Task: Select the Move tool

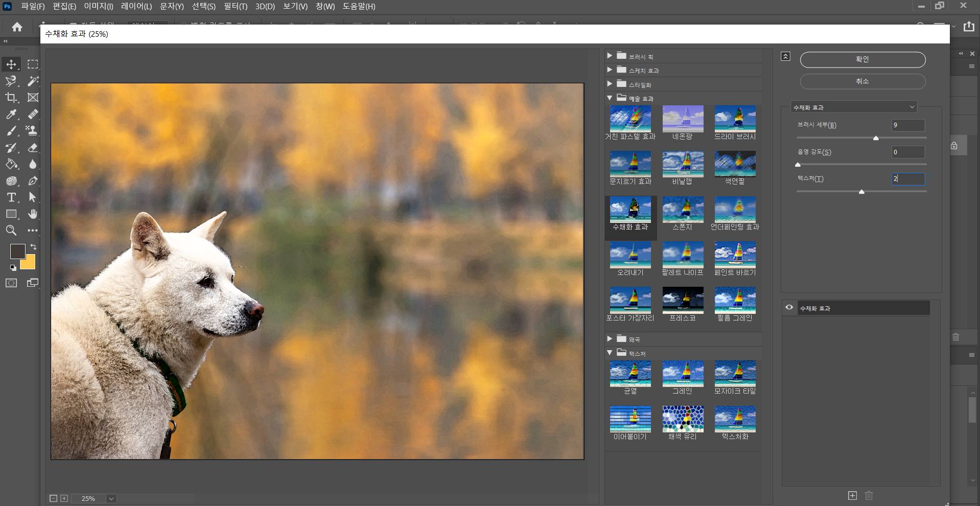Action: tap(11, 64)
